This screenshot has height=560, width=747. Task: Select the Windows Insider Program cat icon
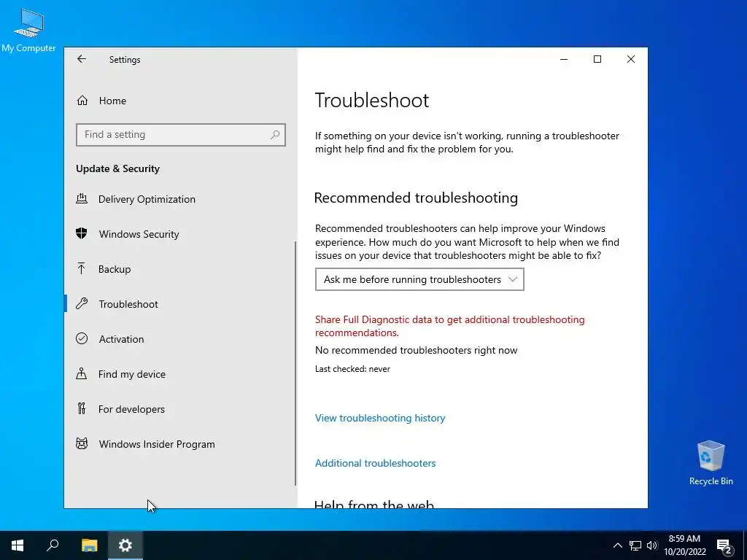pyautogui.click(x=82, y=444)
